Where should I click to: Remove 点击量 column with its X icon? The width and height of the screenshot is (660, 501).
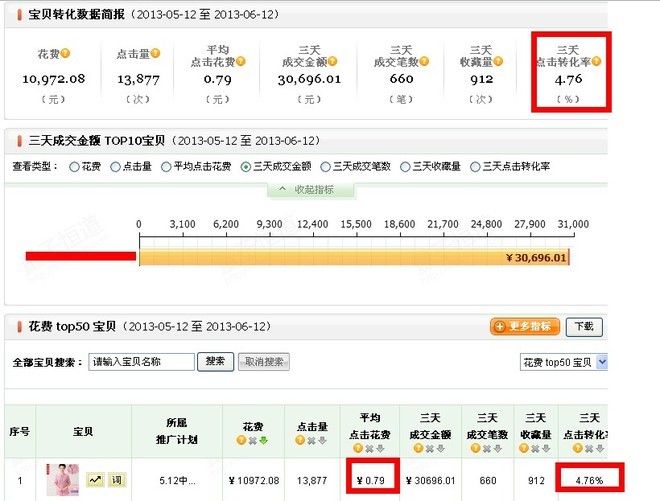[311, 441]
